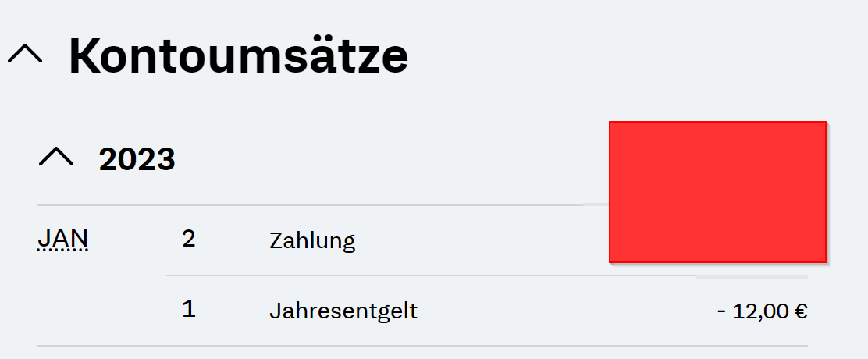Select the 2023 year heading

[137, 159]
